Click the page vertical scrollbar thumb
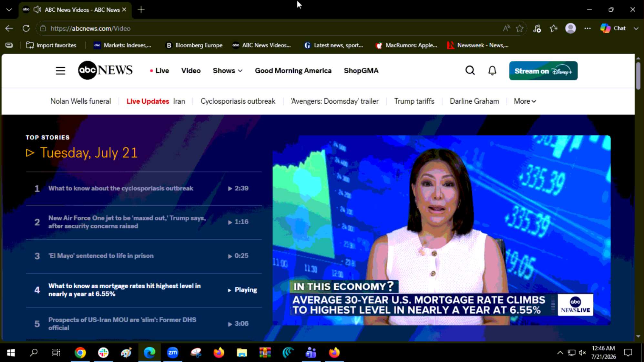This screenshot has width=644, height=362. point(638,76)
